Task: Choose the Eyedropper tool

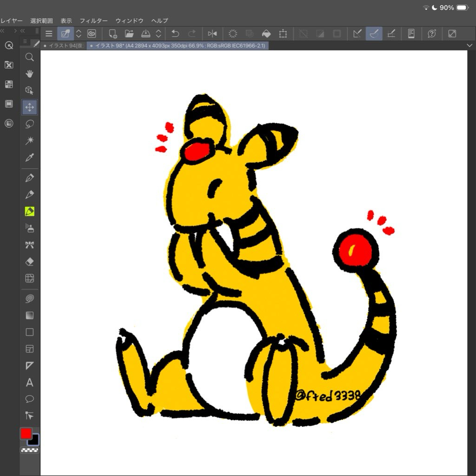Action: pos(29,158)
